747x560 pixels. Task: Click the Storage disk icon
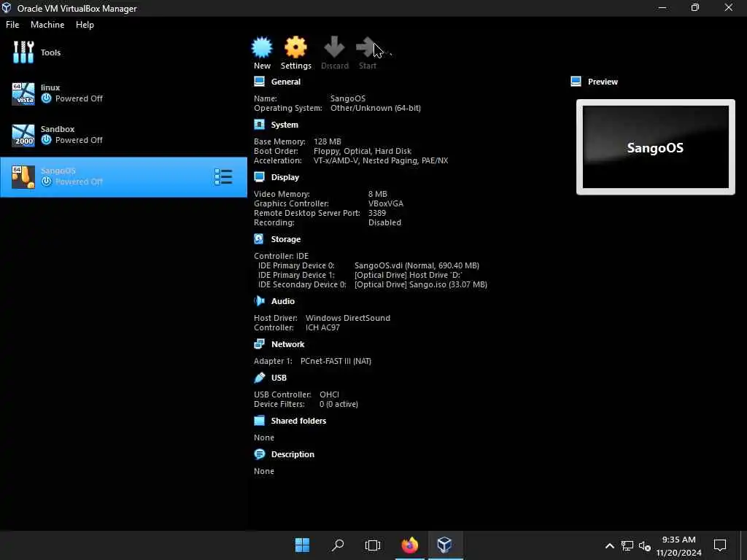259,238
